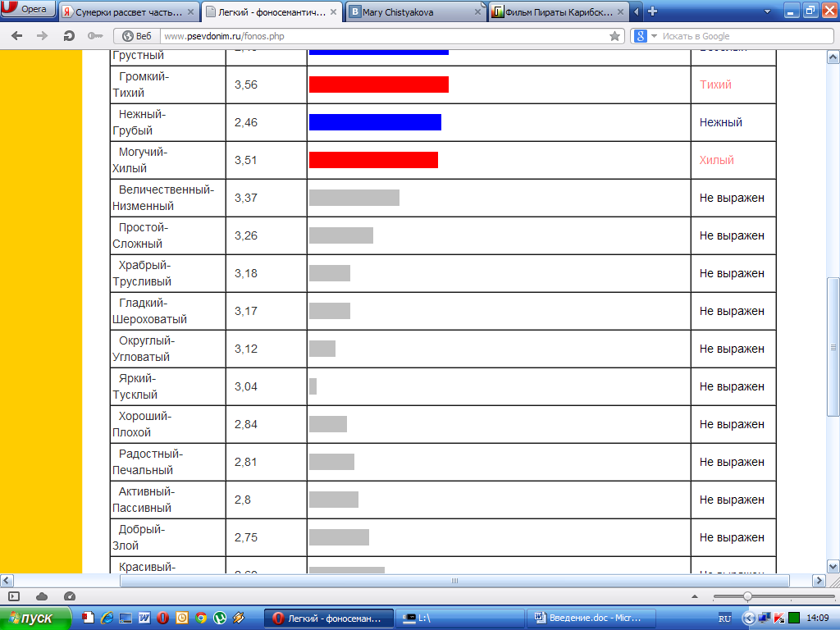Launch Opera from the quick launch bar

click(x=163, y=618)
